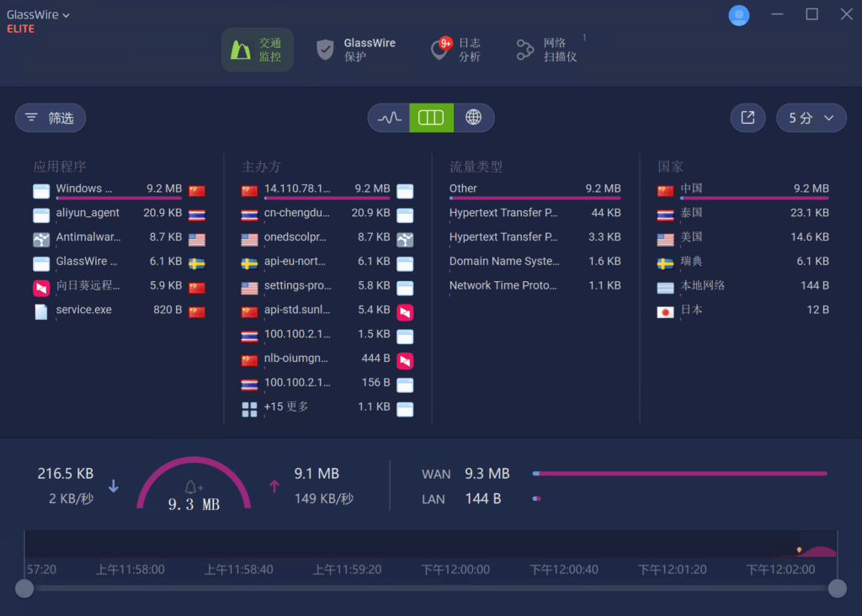Open the 网络扫描仪 tab

546,50
